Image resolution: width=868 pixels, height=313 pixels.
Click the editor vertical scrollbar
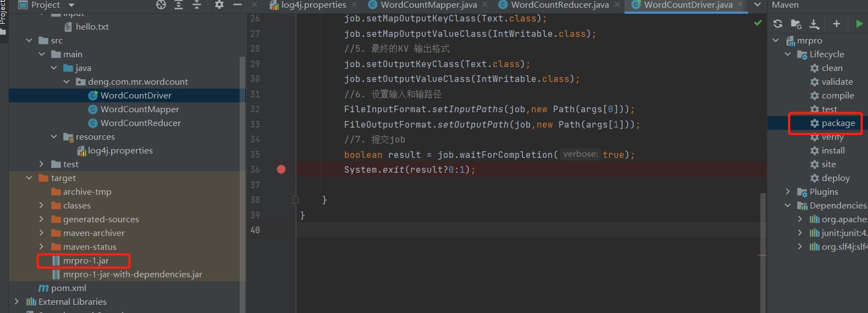coord(763,252)
